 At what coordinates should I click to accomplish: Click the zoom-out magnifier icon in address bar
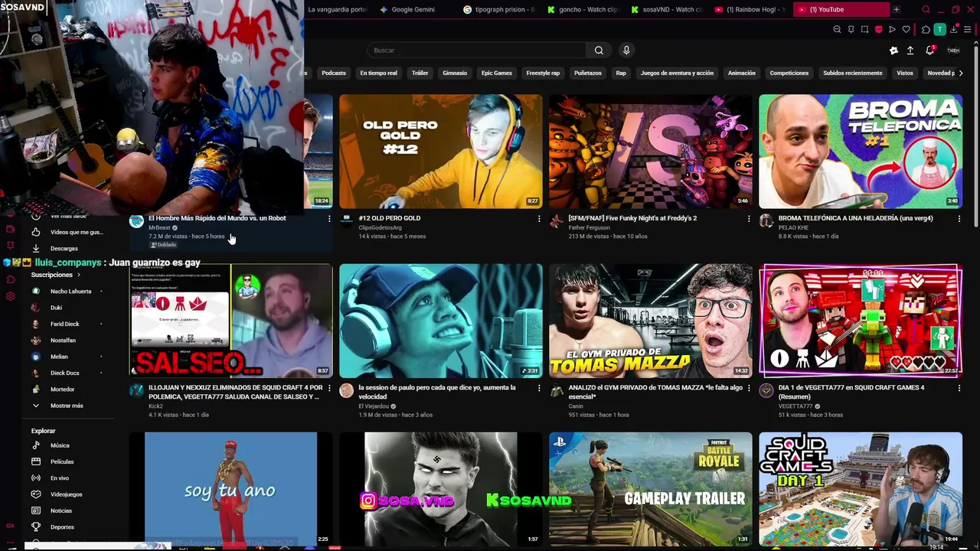click(837, 30)
